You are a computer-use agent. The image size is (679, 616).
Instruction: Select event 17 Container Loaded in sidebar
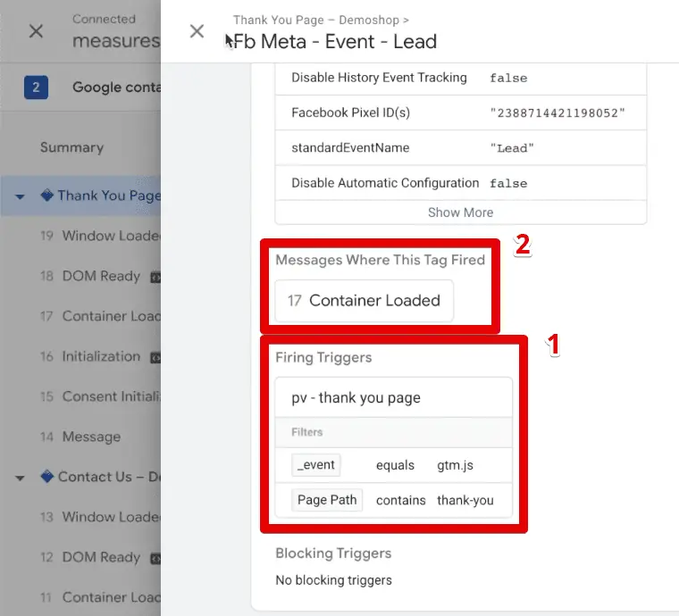click(100, 316)
